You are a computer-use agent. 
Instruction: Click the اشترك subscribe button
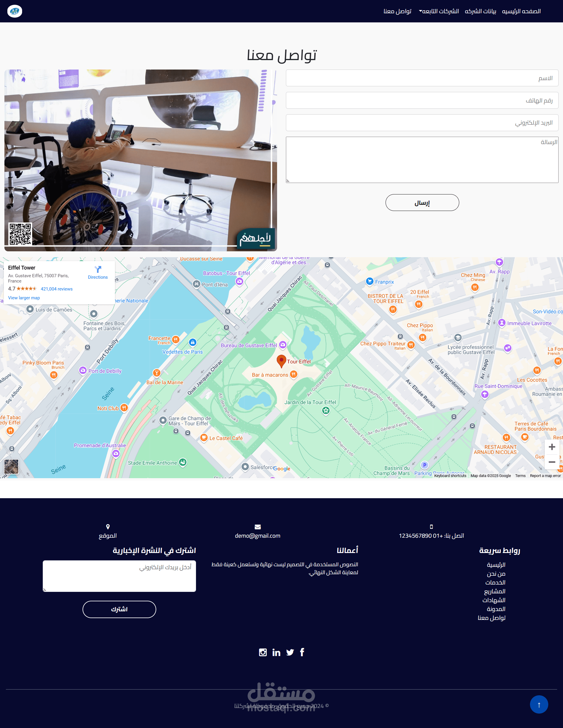click(119, 609)
